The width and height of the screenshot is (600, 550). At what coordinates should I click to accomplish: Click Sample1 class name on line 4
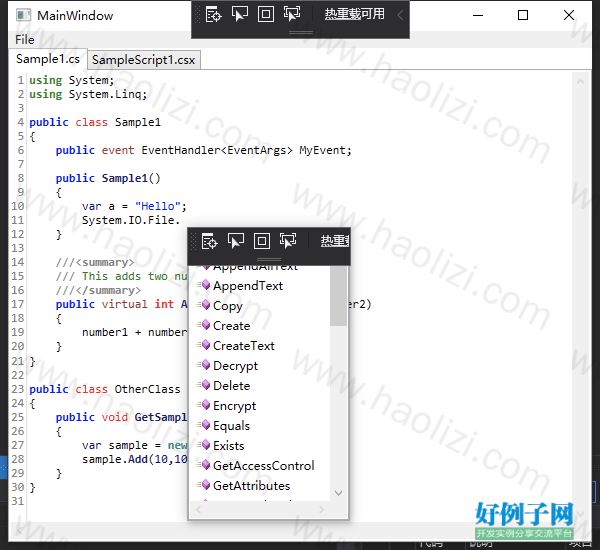coord(138,122)
